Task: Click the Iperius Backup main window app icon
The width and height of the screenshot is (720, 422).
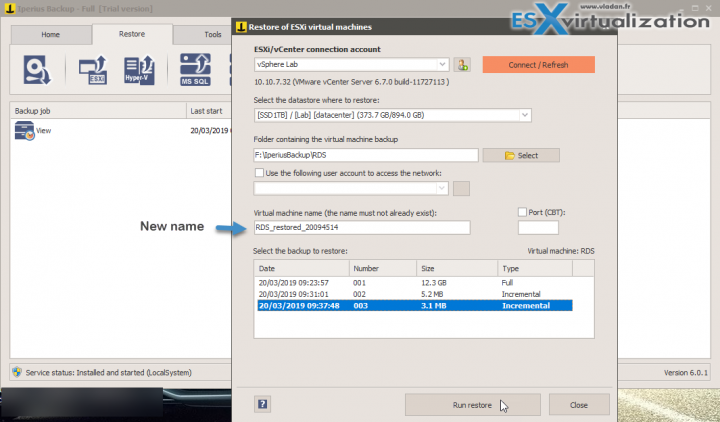Action: [x=10, y=8]
